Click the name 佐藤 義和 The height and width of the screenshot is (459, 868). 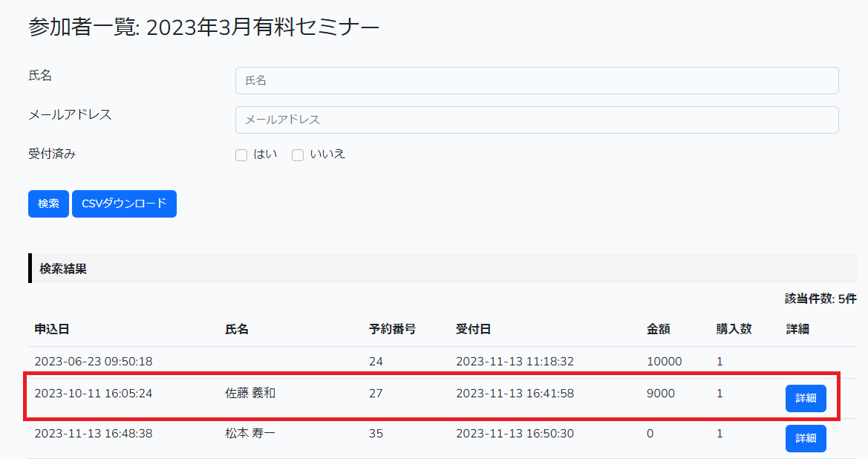pyautogui.click(x=250, y=394)
